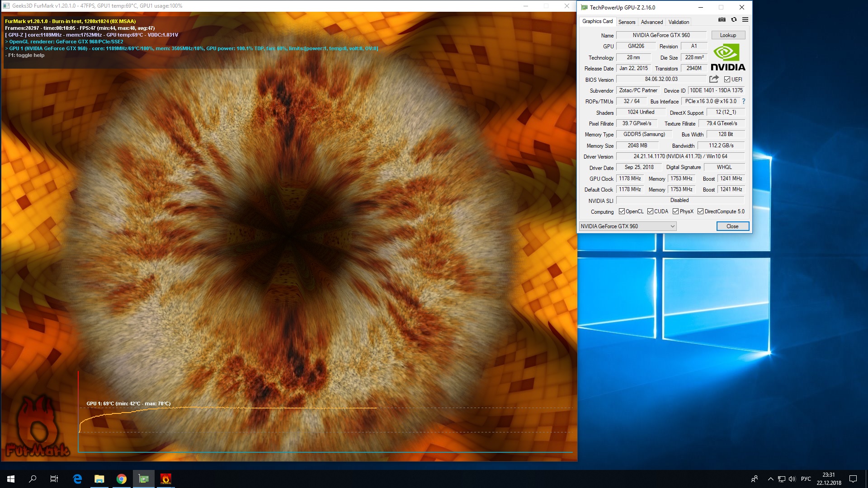
Task: Open File Explorer from taskbar
Action: 99,479
